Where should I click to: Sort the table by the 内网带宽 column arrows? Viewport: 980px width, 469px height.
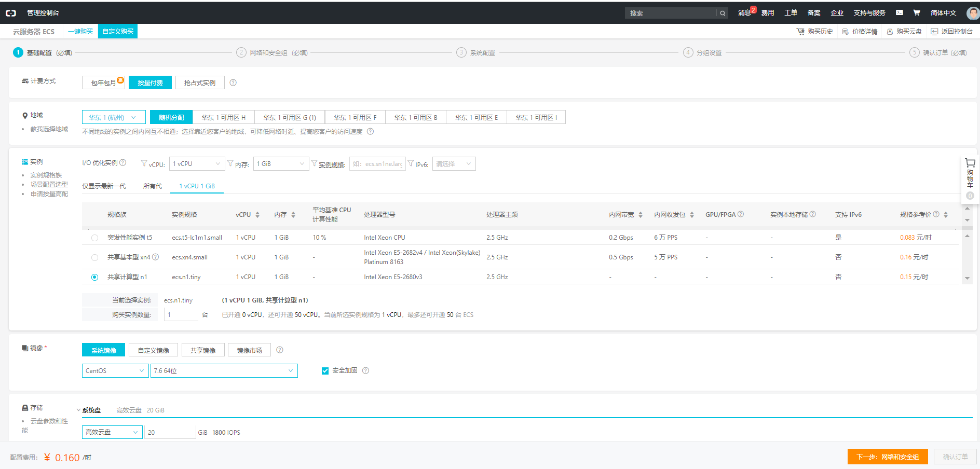tap(641, 215)
